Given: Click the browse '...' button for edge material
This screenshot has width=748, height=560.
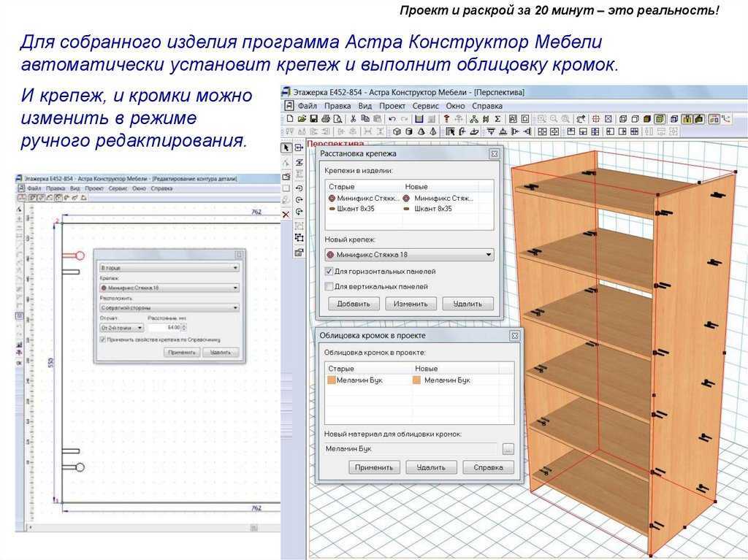Looking at the screenshot, I should point(508,449).
